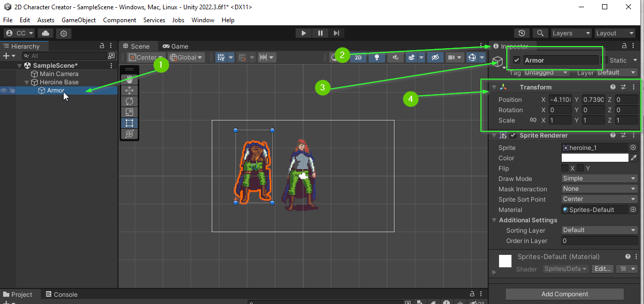The image size is (644, 304).
Task: Select the Scale tool
Action: tap(129, 112)
